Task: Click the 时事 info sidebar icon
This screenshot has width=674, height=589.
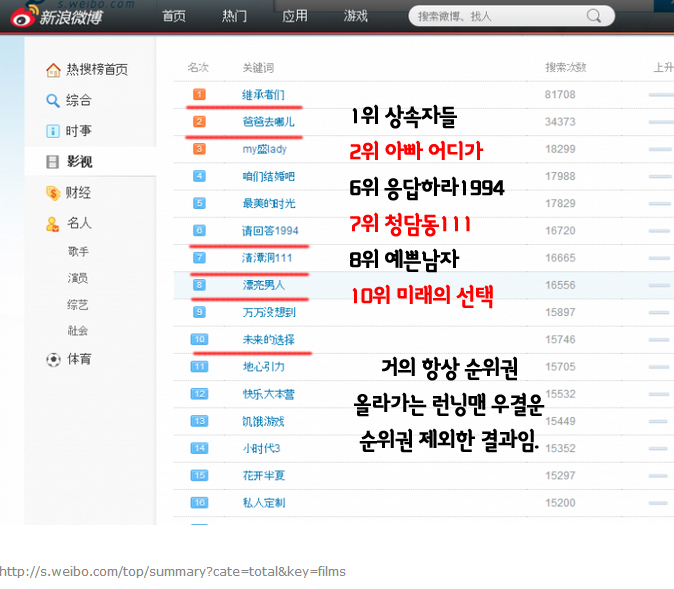Action: pos(53,131)
